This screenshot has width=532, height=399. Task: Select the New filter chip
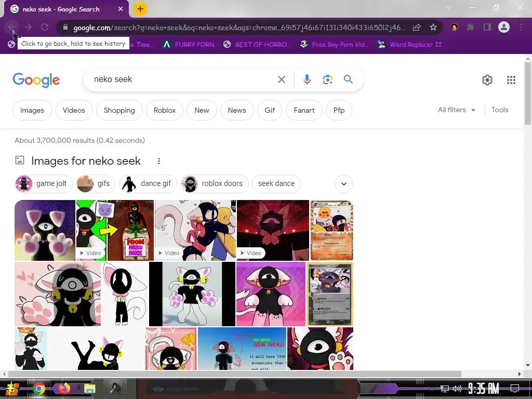[x=202, y=110]
